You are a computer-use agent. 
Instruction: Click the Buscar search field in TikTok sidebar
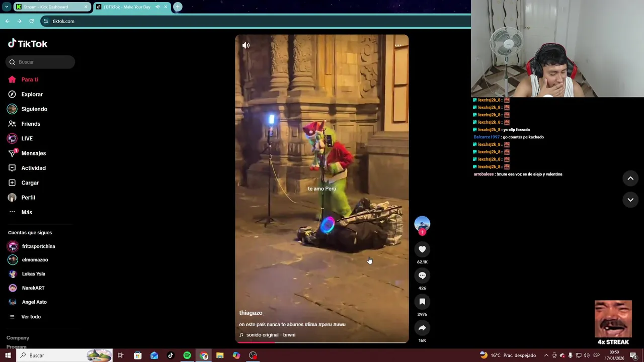pyautogui.click(x=40, y=62)
